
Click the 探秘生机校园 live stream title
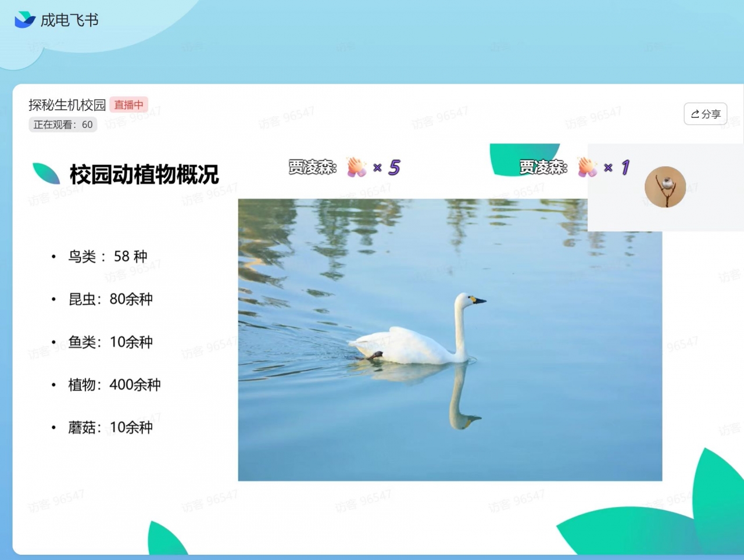tap(67, 105)
